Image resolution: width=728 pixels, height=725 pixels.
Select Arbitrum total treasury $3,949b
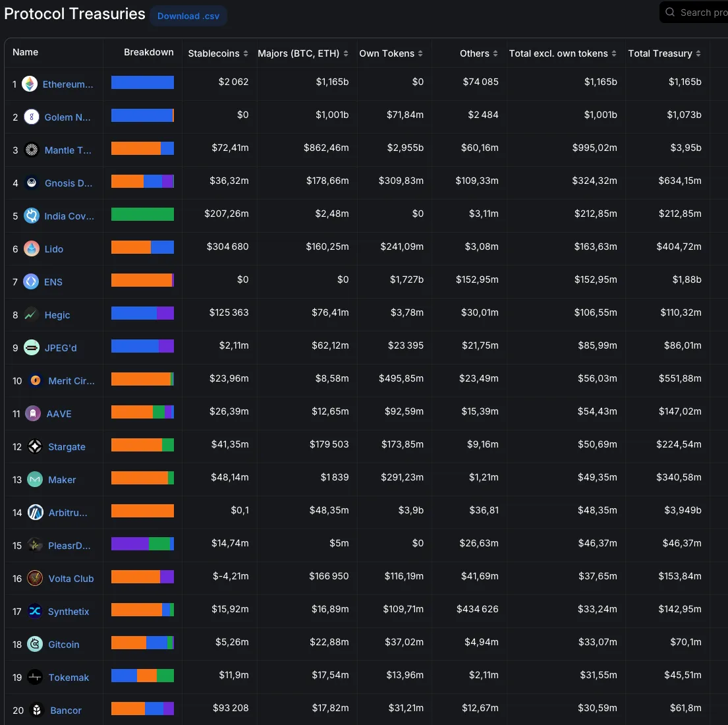click(x=683, y=510)
